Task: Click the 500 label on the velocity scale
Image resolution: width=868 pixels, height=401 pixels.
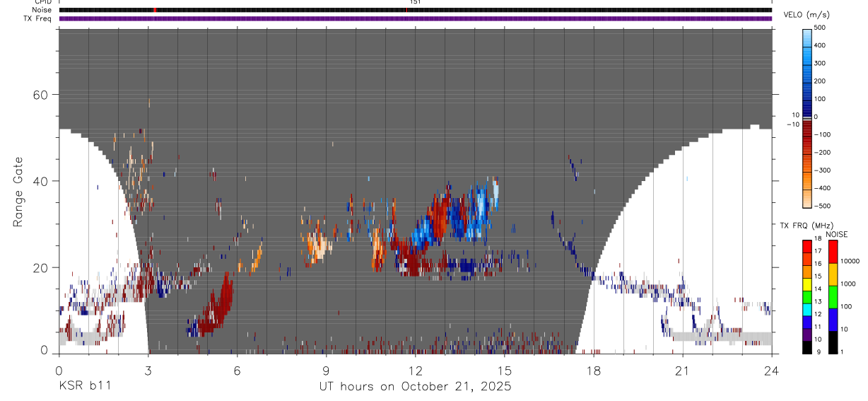Action: (x=821, y=28)
